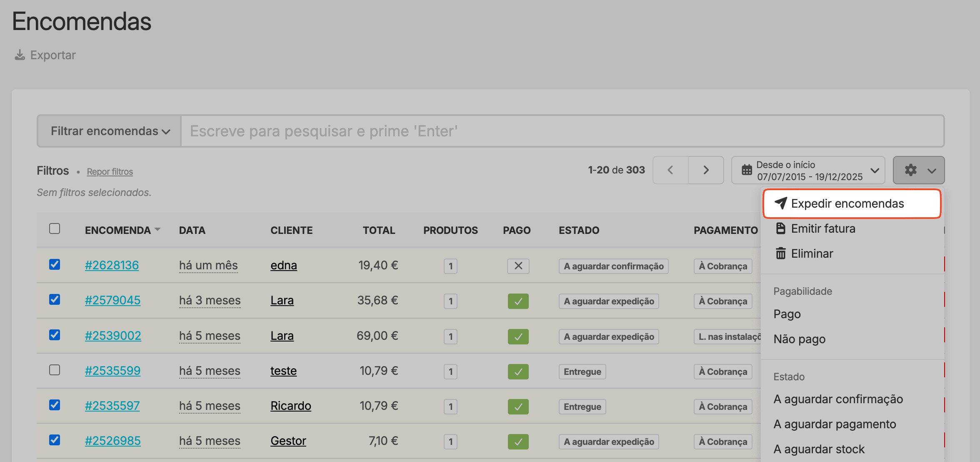Viewport: 980px width, 462px height.
Task: Click green paid checkmark for order #2579045
Action: pyautogui.click(x=518, y=301)
